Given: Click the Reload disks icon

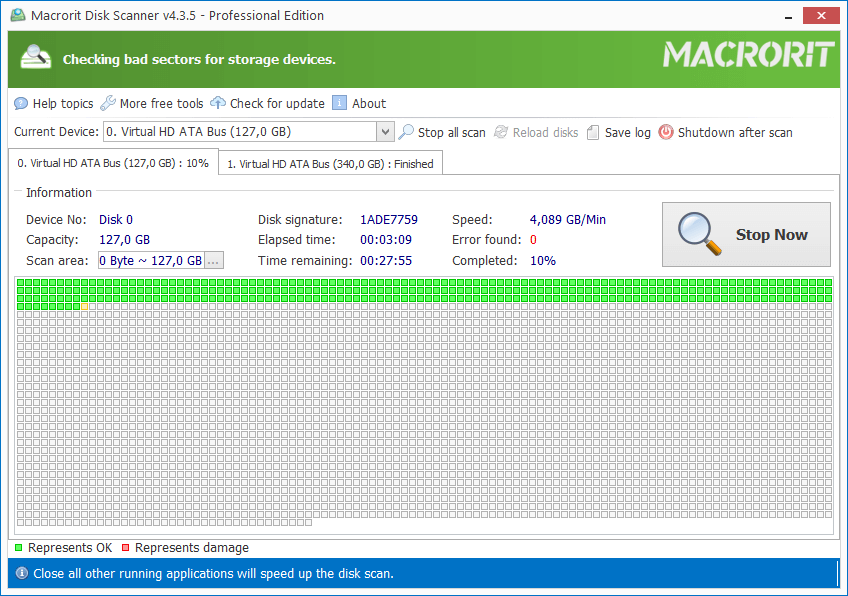Looking at the screenshot, I should pos(501,132).
